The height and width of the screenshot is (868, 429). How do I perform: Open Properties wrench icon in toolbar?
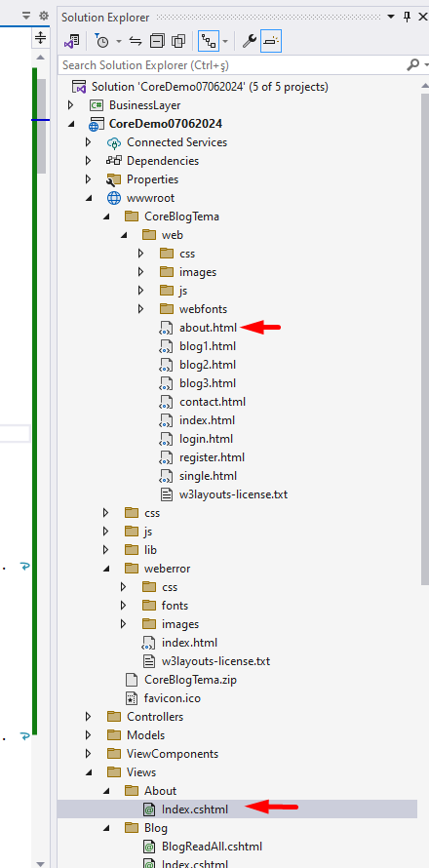coord(249,42)
